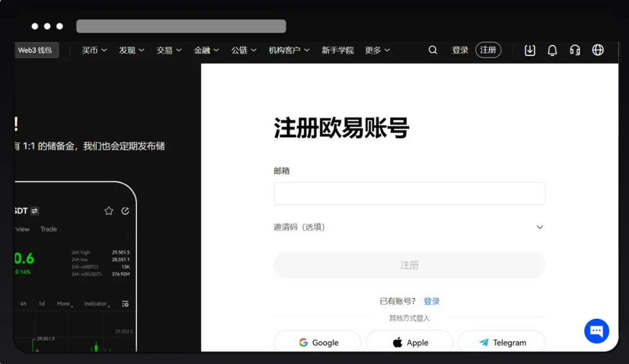Click the 29,501.5 24h high value

point(121,252)
